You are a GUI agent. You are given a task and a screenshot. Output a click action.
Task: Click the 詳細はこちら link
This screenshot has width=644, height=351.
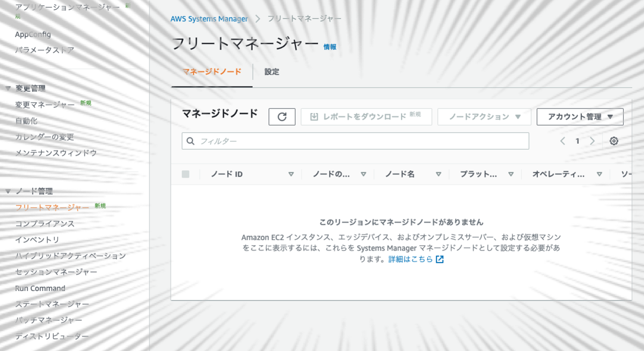coord(411,259)
